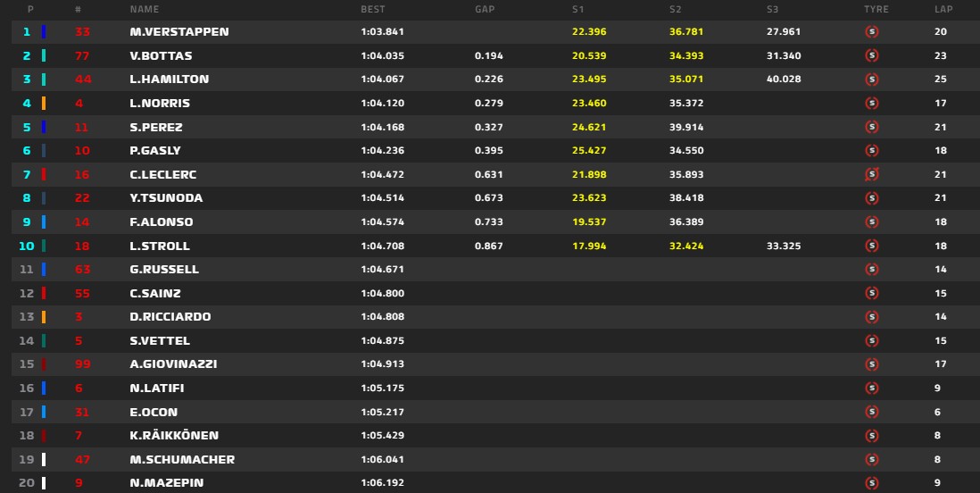The height and width of the screenshot is (493, 980).
Task: Select the L.HAMILTON driver name
Action: click(x=170, y=79)
